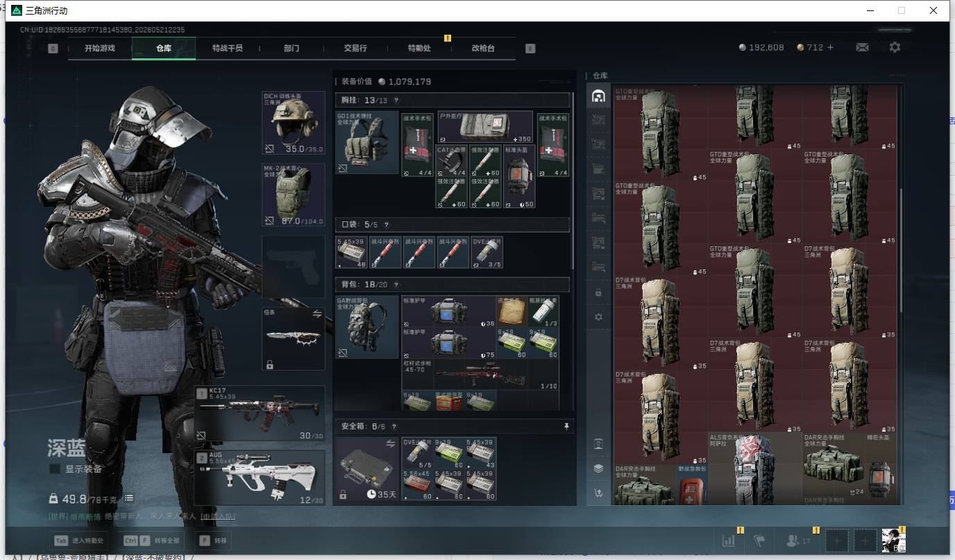Open the settings gear in top bar

coord(895,47)
